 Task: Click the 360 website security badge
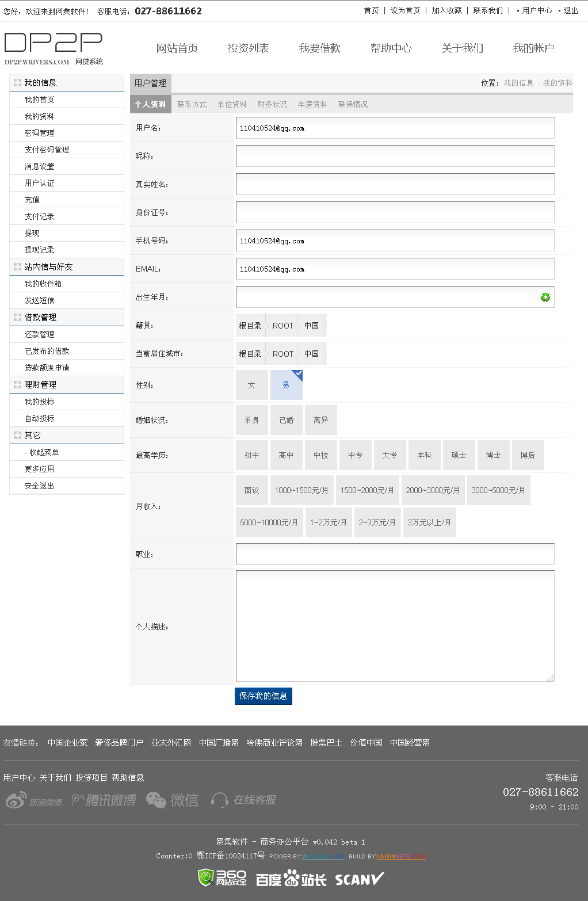222,879
